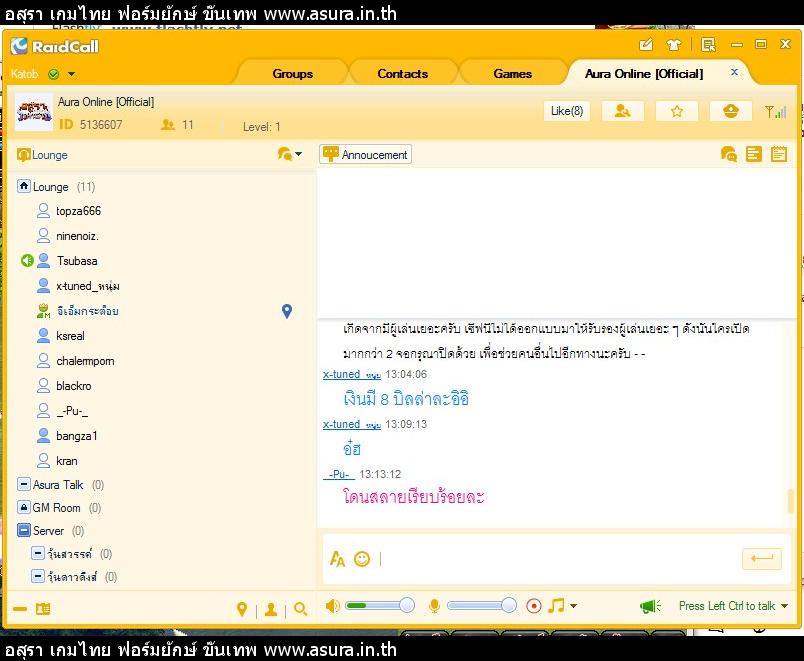Click Tsubasa's green speaking indicator icon

27,261
